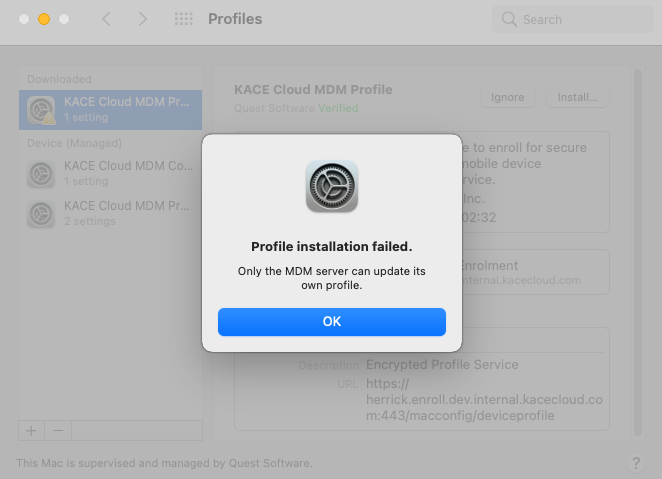Click the "Profile installation failed." heading

(x=331, y=246)
